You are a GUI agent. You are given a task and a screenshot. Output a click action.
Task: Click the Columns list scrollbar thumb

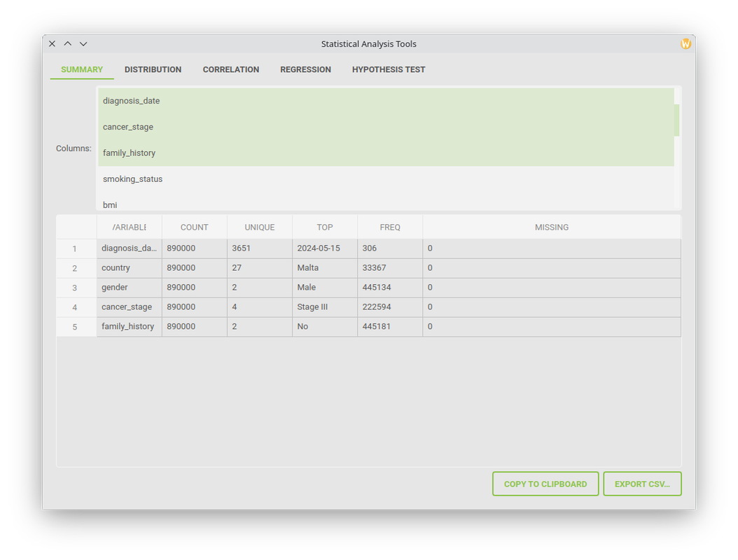tap(677, 120)
